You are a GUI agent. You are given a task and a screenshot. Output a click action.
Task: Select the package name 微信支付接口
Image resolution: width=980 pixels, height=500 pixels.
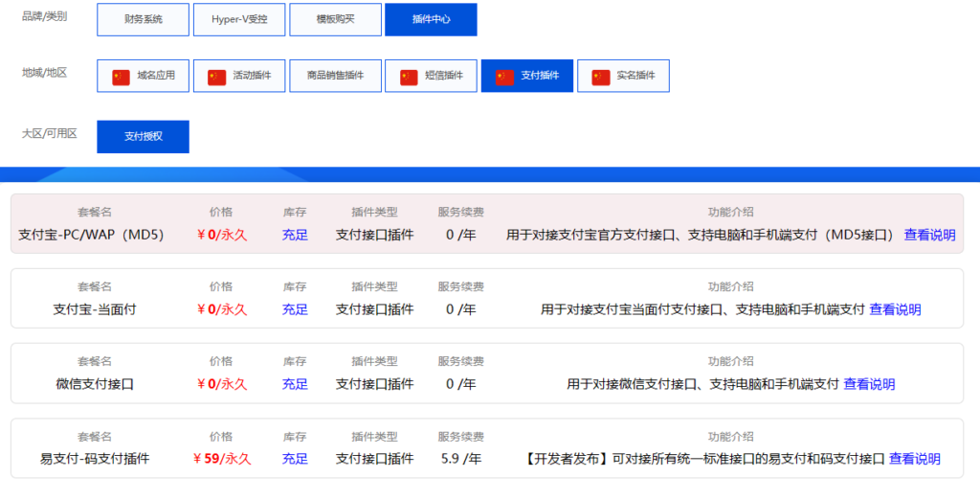pos(95,383)
